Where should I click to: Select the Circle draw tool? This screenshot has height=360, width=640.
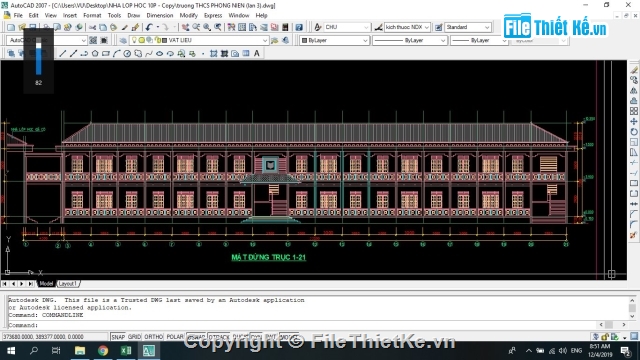[127, 53]
